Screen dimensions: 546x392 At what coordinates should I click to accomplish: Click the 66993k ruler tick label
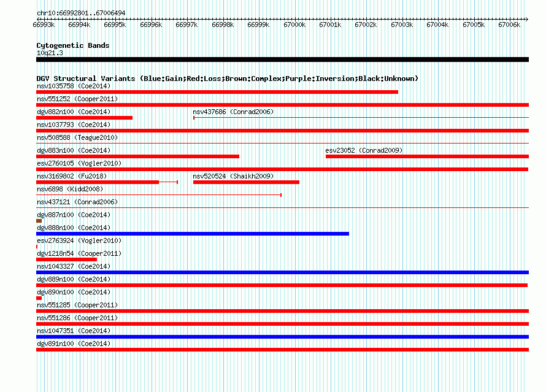point(44,25)
